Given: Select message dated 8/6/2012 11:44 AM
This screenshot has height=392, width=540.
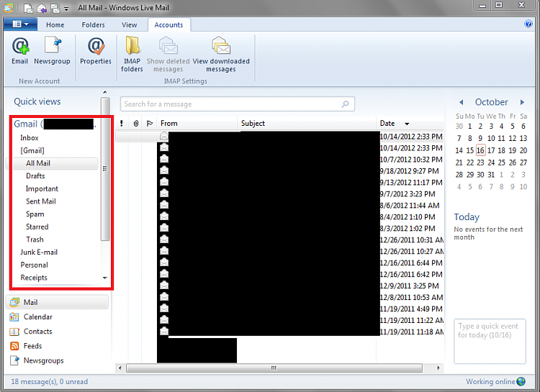Looking at the screenshot, I should pyautogui.click(x=279, y=206).
